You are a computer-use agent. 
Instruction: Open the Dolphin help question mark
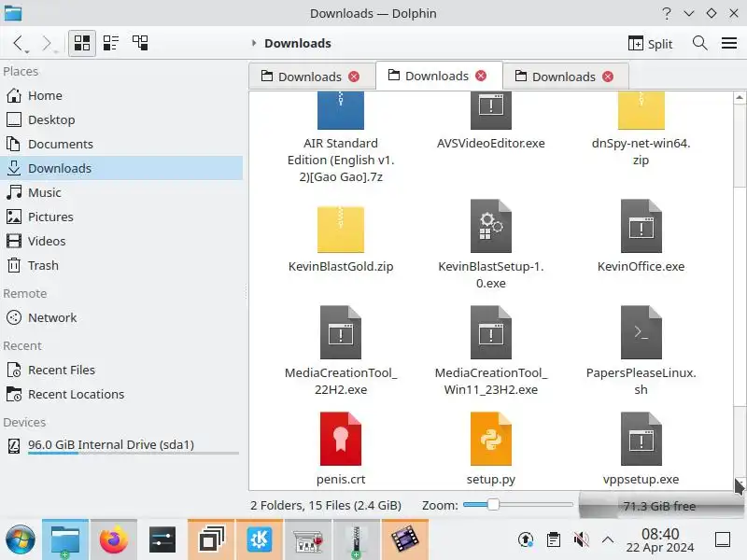667,13
